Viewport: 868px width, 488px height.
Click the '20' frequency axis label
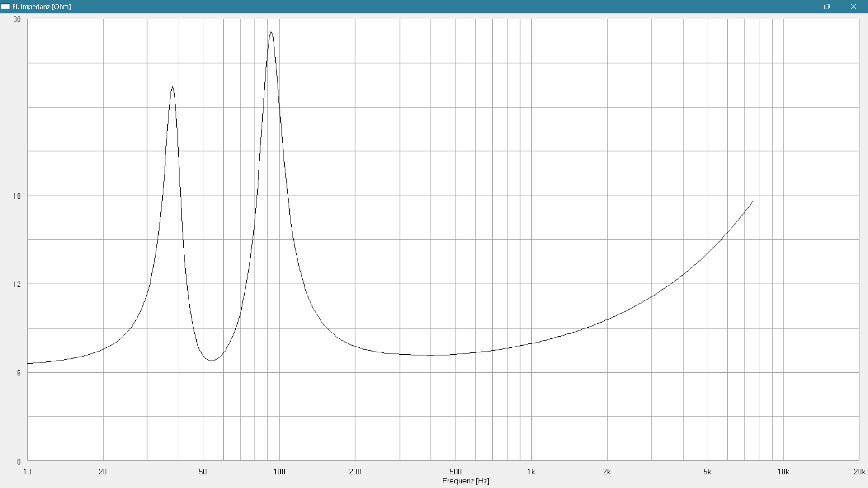tap(103, 472)
